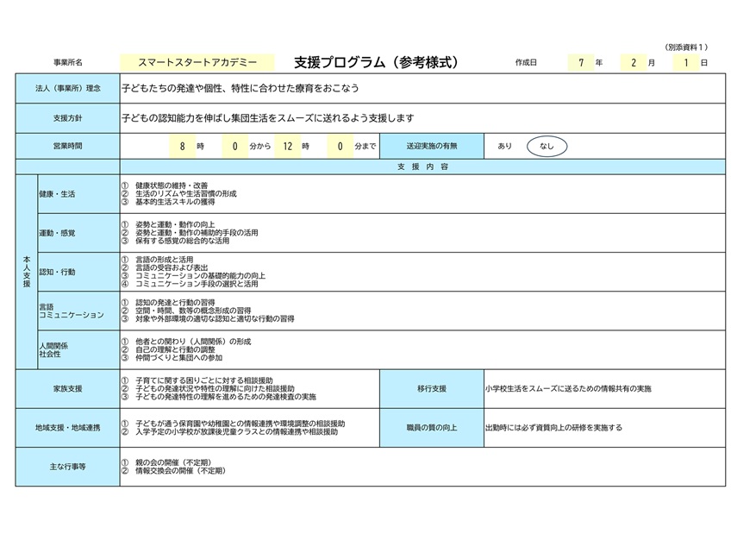The width and height of the screenshot is (756, 534).
Task: Click the facility name field スマートスタートアカデミー
Action: [197, 63]
